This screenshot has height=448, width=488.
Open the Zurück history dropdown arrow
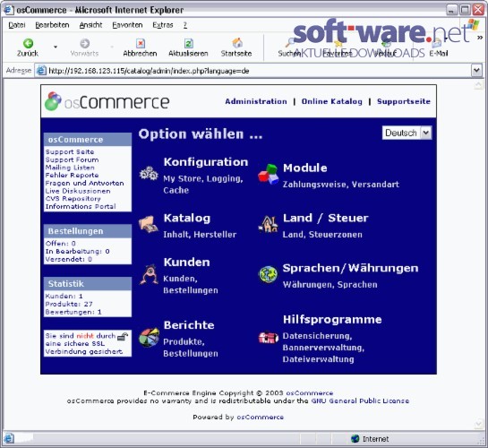[56, 47]
